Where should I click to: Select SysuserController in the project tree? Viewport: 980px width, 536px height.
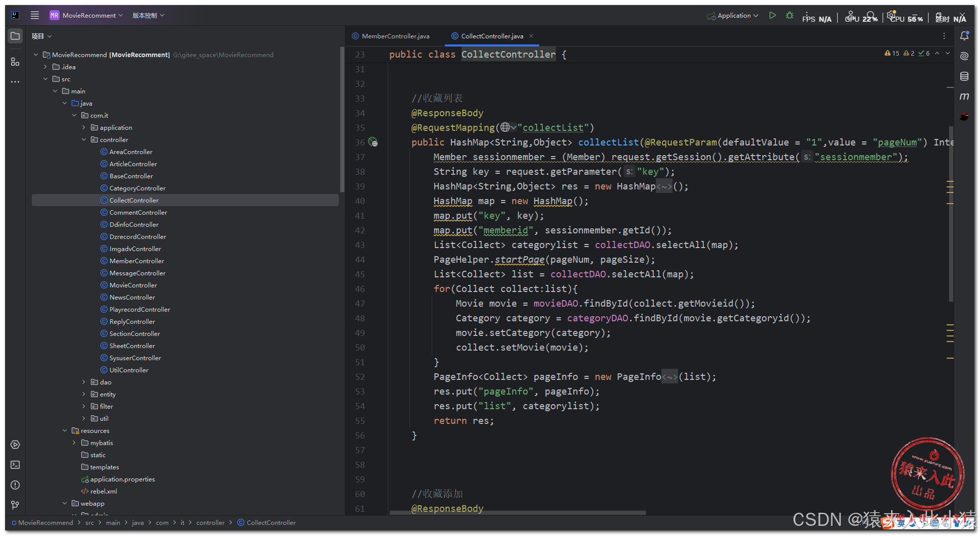[135, 358]
